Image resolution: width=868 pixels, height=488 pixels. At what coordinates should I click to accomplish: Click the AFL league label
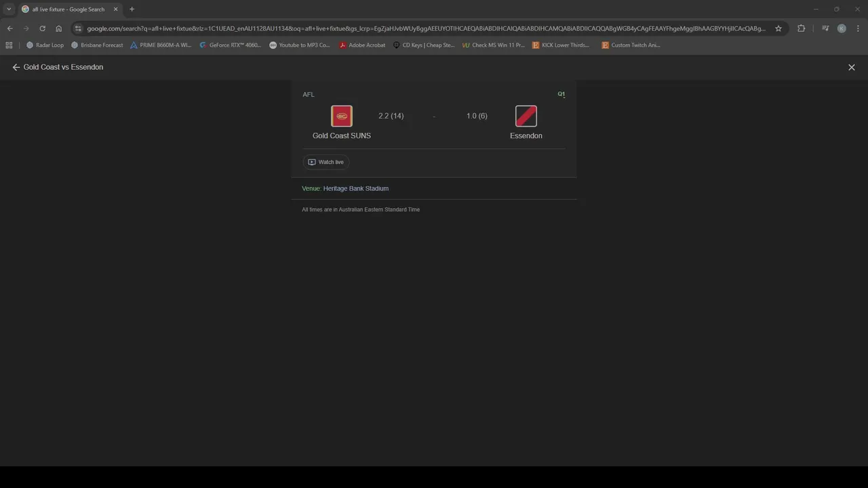(309, 94)
